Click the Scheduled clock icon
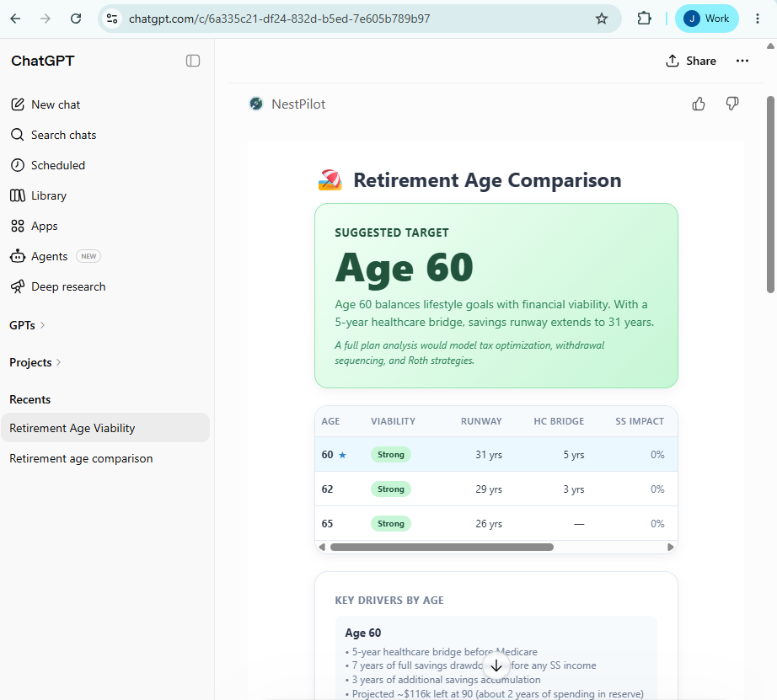The width and height of the screenshot is (777, 700). coord(18,165)
